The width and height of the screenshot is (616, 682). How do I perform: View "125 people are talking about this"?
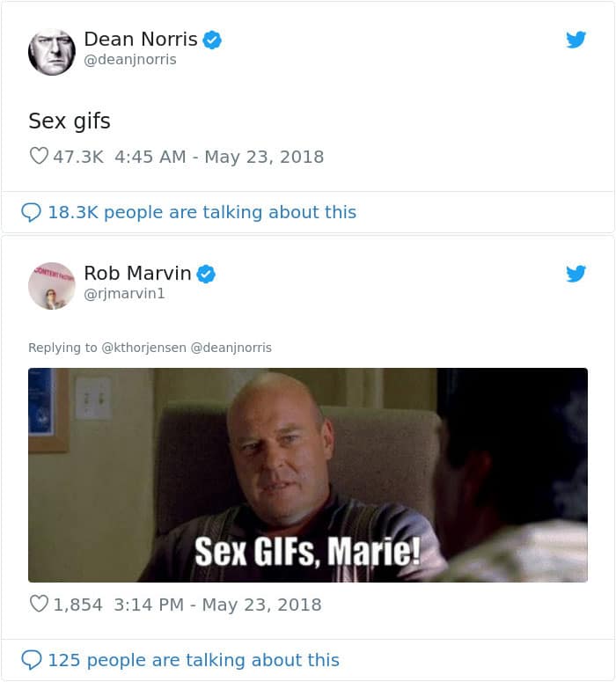click(x=193, y=660)
